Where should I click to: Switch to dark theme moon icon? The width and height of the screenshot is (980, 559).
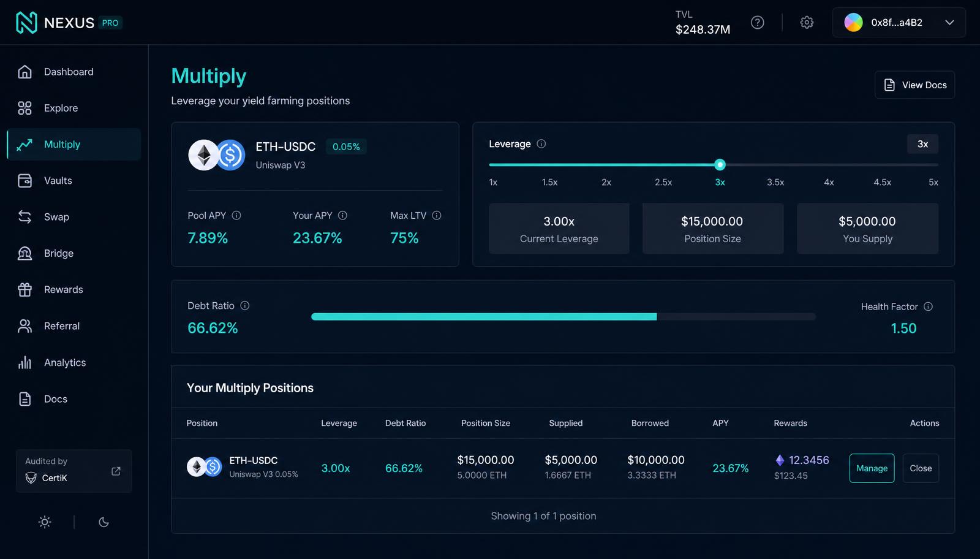click(x=104, y=522)
